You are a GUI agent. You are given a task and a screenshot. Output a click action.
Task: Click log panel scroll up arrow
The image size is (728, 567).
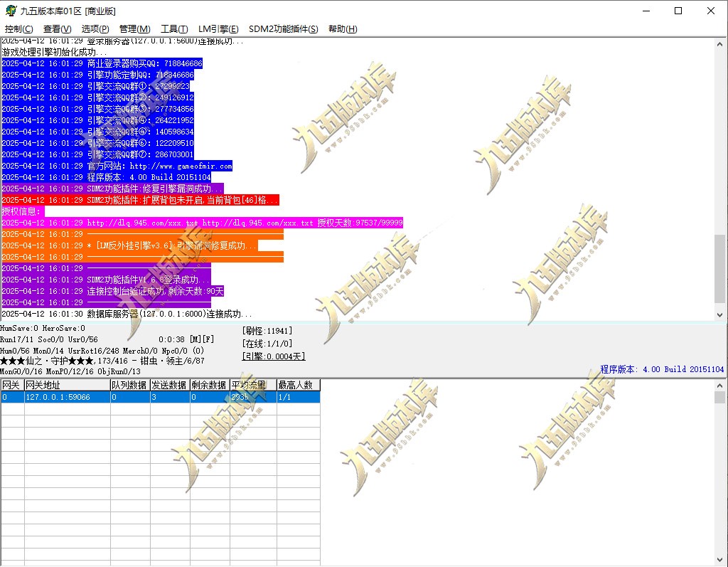click(719, 44)
